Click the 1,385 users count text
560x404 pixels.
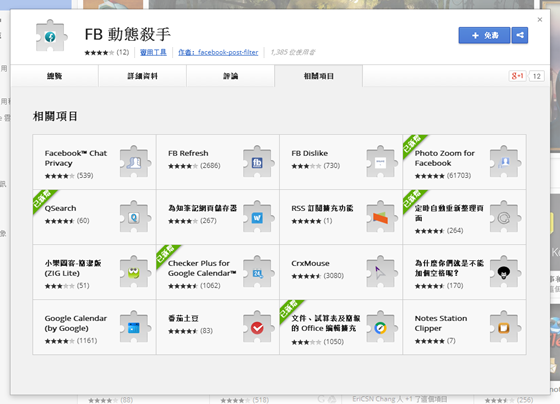click(293, 52)
